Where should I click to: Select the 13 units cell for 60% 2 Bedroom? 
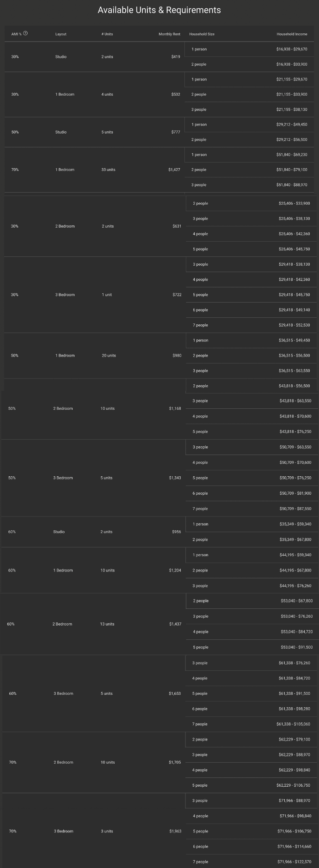tap(107, 624)
